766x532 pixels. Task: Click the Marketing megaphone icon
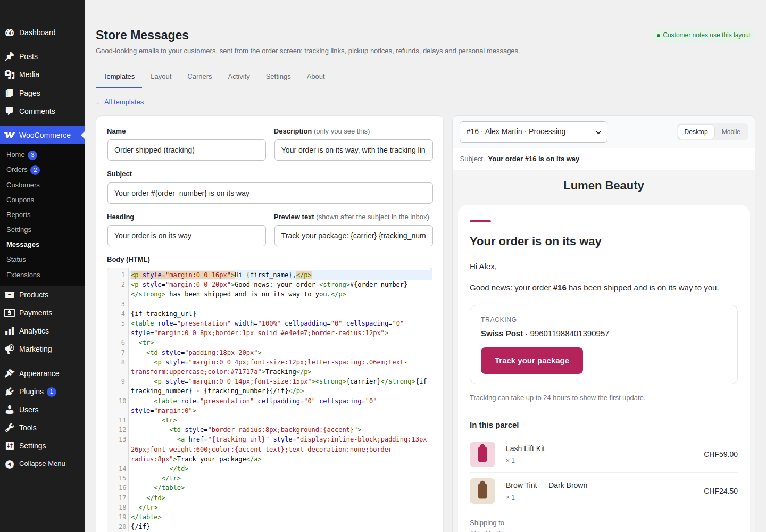coord(10,349)
